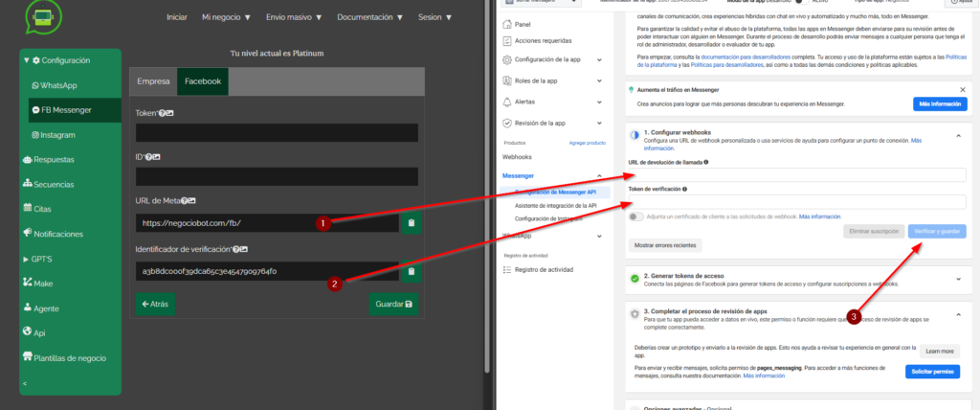Focus the Token input field
Screen dimensions: 980x410
pyautogui.click(x=277, y=133)
